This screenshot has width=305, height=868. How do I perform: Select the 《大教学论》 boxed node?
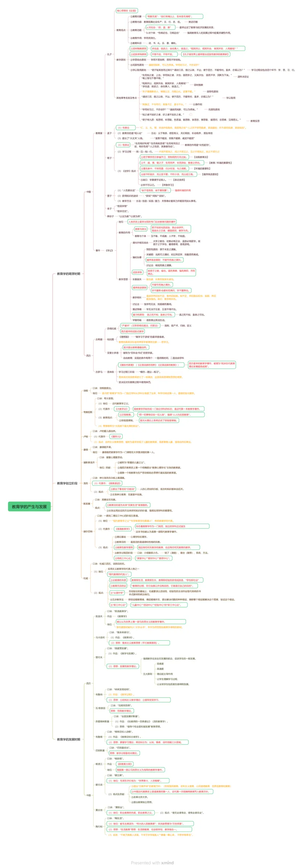pos(122,409)
